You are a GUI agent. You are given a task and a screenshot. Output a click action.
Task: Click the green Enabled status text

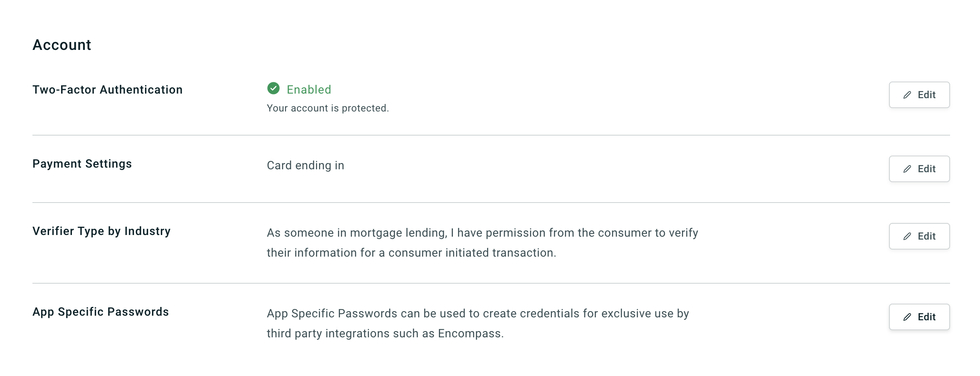(x=309, y=90)
